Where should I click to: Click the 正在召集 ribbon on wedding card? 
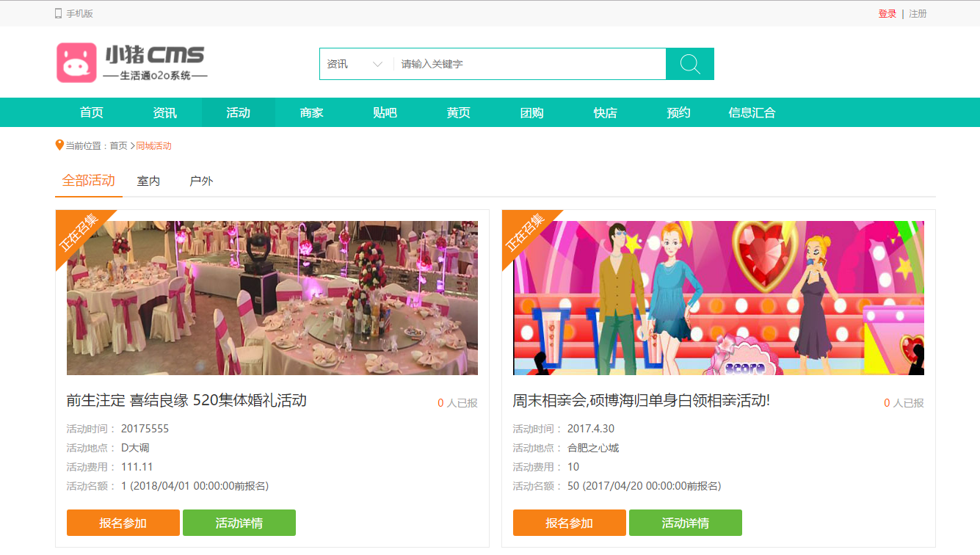[x=79, y=233]
